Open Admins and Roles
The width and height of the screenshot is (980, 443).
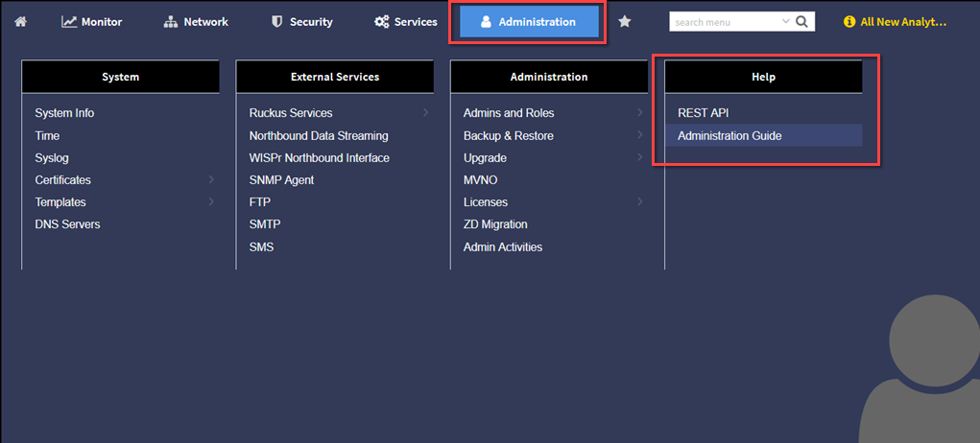coord(509,113)
